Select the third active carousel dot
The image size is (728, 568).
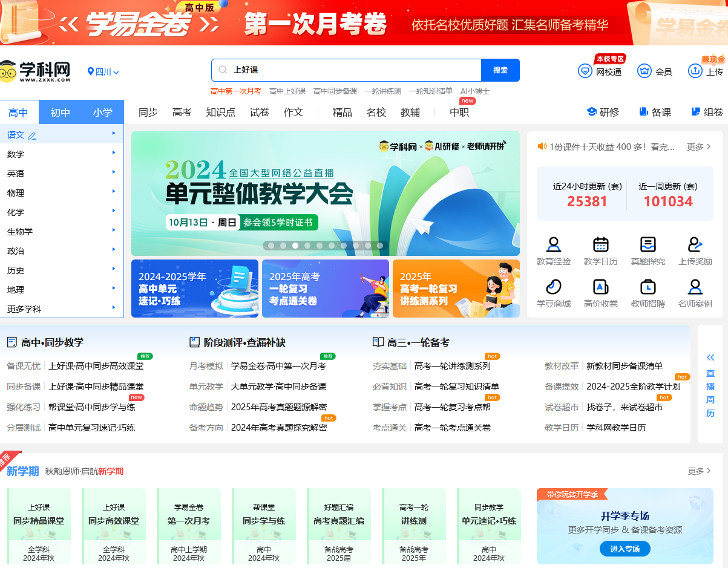pyautogui.click(x=295, y=246)
